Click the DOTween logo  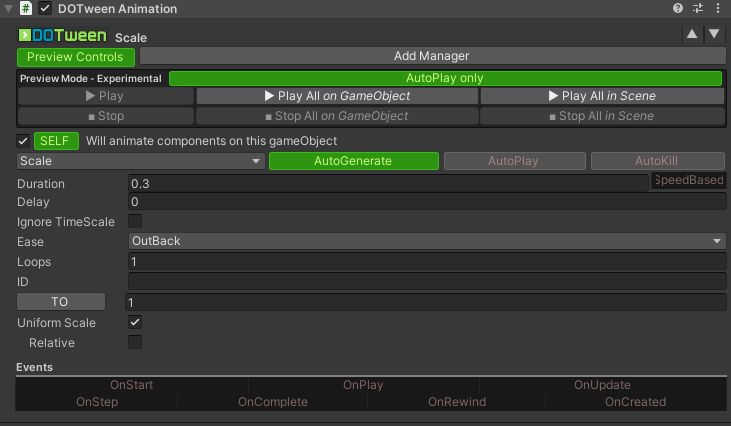pos(62,35)
